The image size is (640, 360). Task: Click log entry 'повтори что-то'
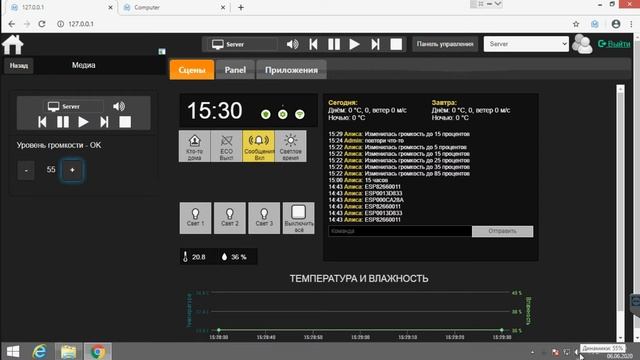pyautogui.click(x=384, y=140)
